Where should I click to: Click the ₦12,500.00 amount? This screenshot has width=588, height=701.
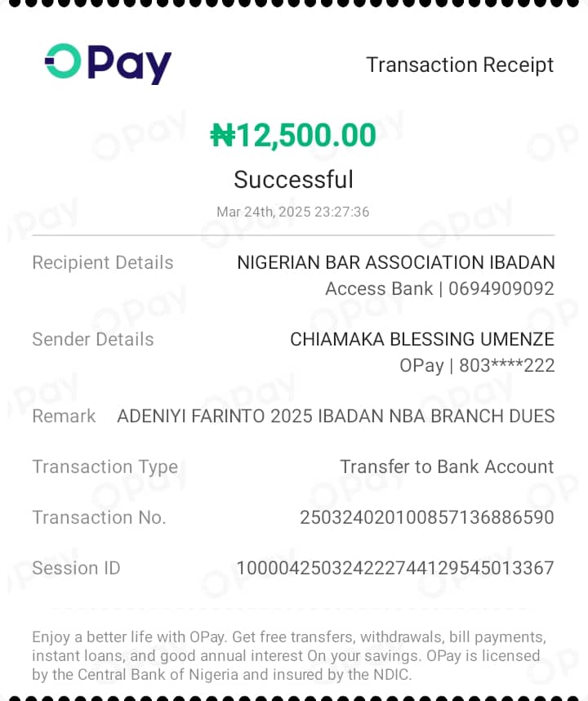[x=293, y=135]
